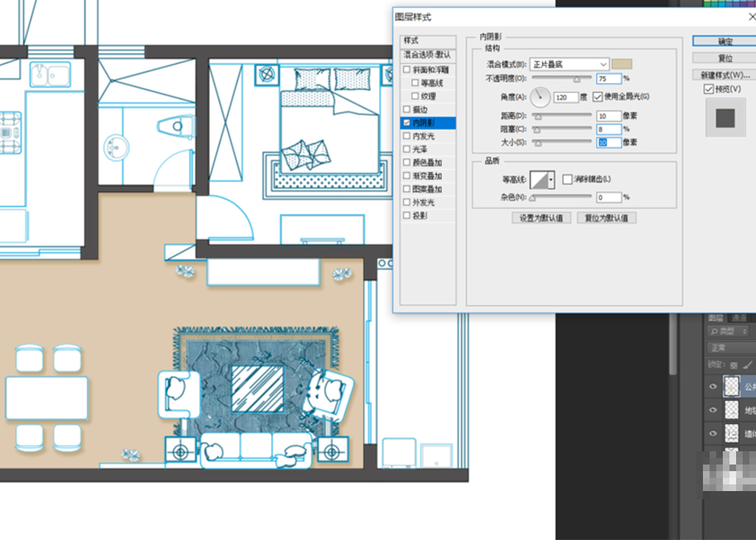Enable the 投影 checkbox
756x540 pixels.
point(407,216)
